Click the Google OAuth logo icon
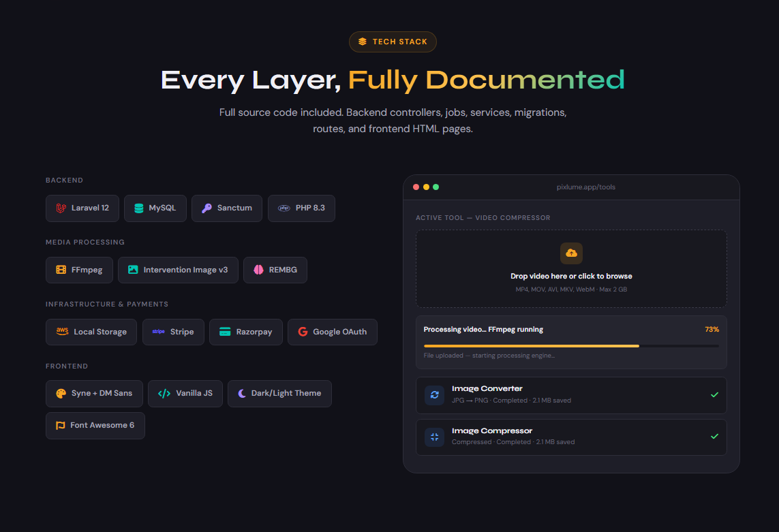 [303, 332]
